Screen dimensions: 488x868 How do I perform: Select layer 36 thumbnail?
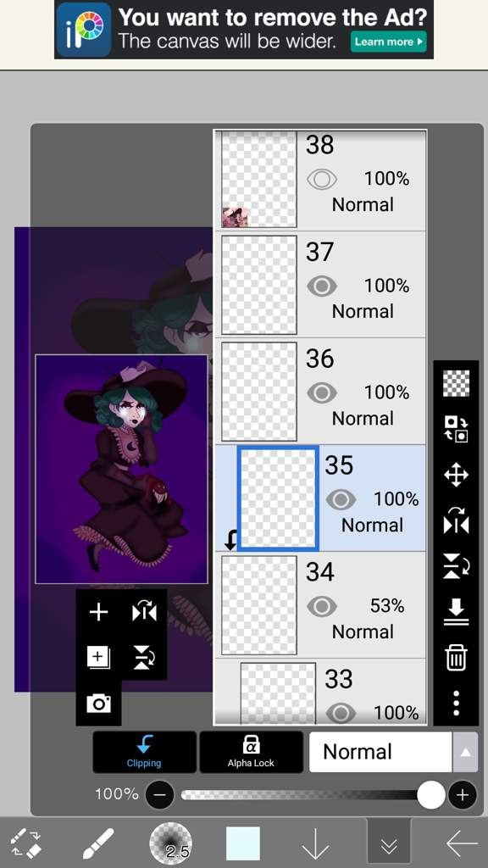pyautogui.click(x=259, y=391)
